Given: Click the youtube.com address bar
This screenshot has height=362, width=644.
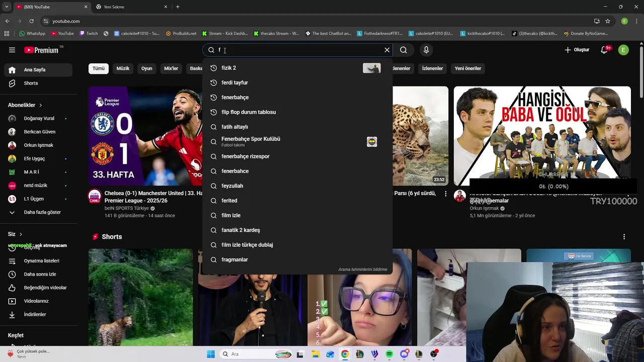Looking at the screenshot, I should coord(317,21).
